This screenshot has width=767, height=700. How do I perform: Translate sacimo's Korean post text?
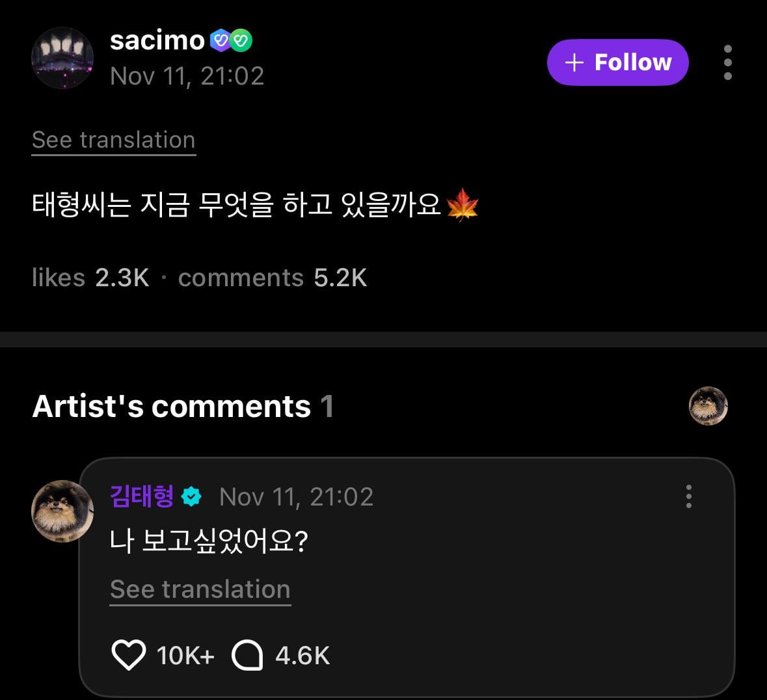114,141
